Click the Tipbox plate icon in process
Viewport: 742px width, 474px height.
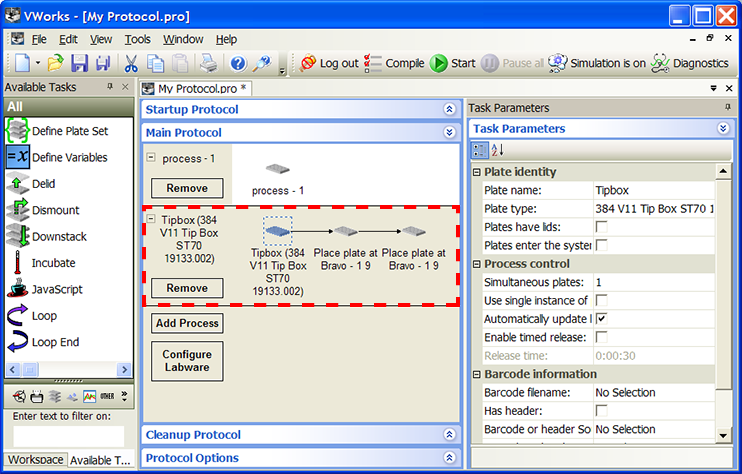278,231
